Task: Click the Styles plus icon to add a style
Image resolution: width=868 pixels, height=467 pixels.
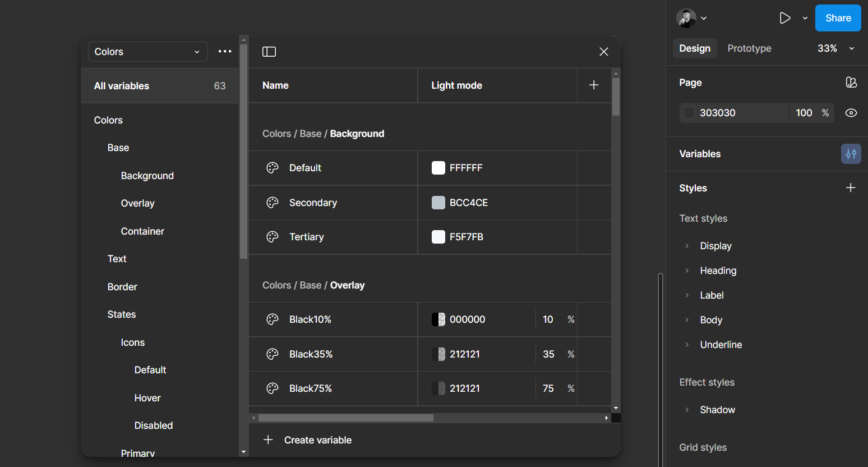Action: pyautogui.click(x=851, y=188)
